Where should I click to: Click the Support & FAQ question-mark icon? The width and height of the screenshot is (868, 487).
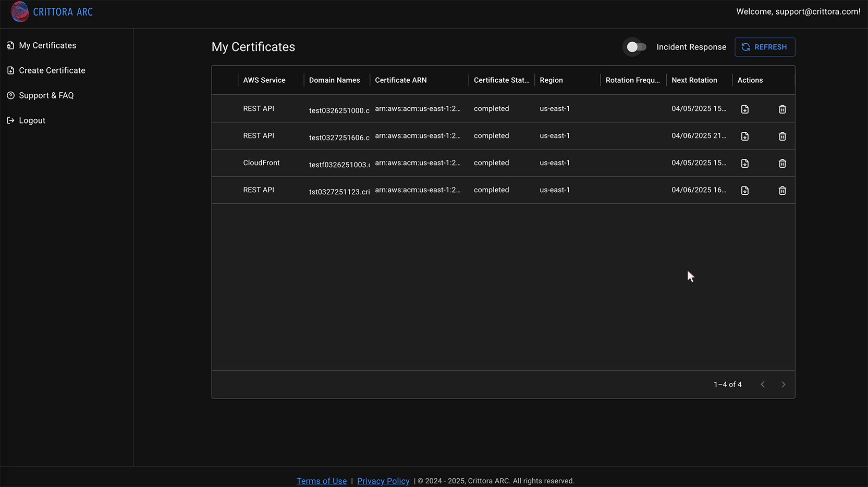10,95
